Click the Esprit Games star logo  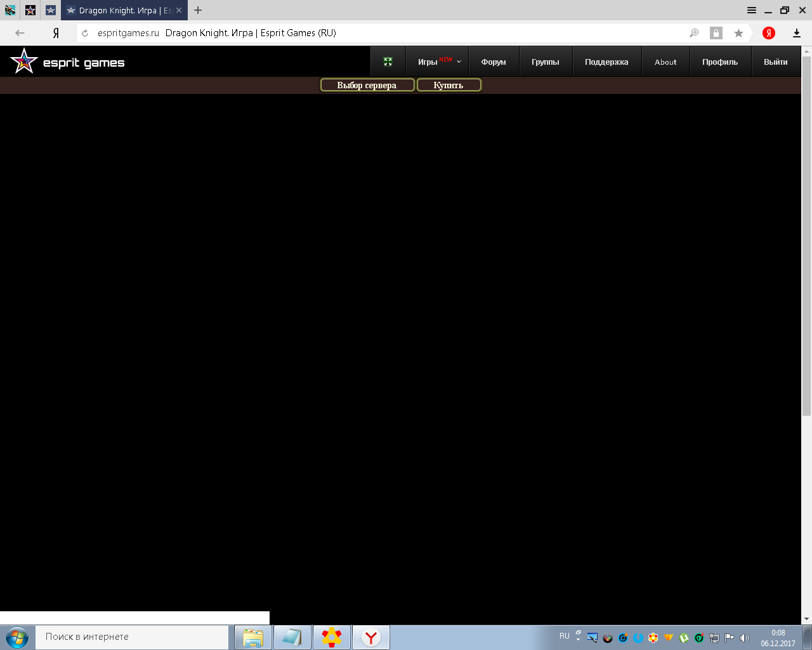click(24, 62)
